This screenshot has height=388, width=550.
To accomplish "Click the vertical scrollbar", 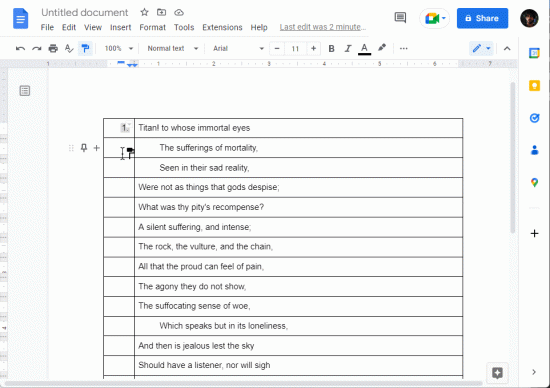I will 512,158.
